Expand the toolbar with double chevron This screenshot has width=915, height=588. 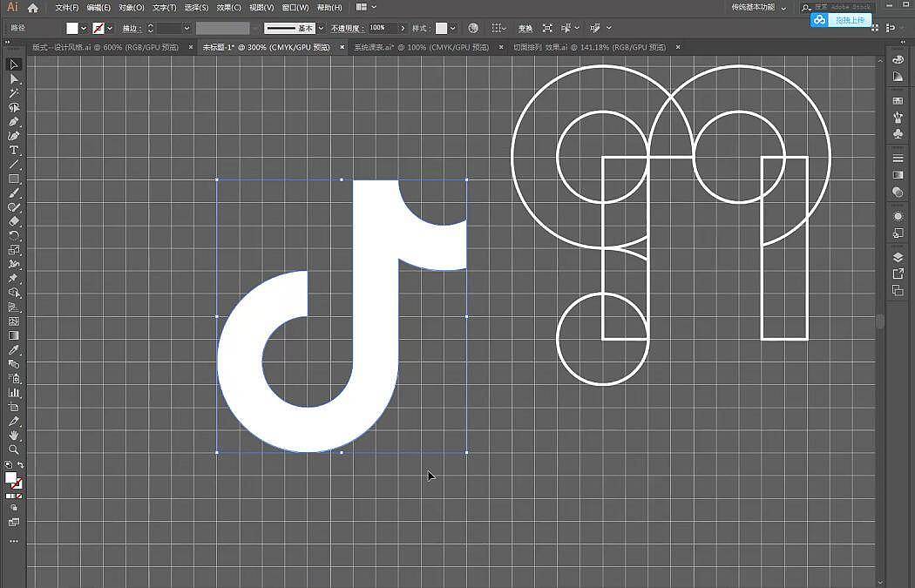8,43
